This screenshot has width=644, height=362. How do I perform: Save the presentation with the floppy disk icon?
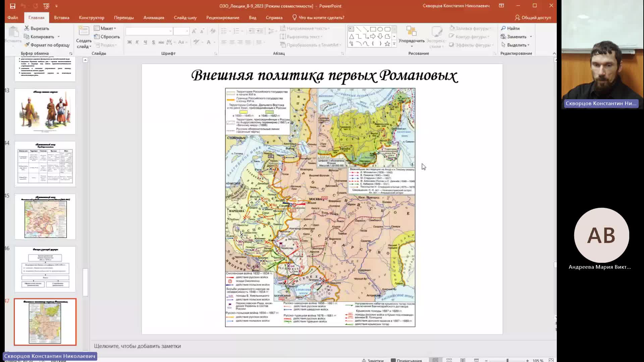pos(12,6)
